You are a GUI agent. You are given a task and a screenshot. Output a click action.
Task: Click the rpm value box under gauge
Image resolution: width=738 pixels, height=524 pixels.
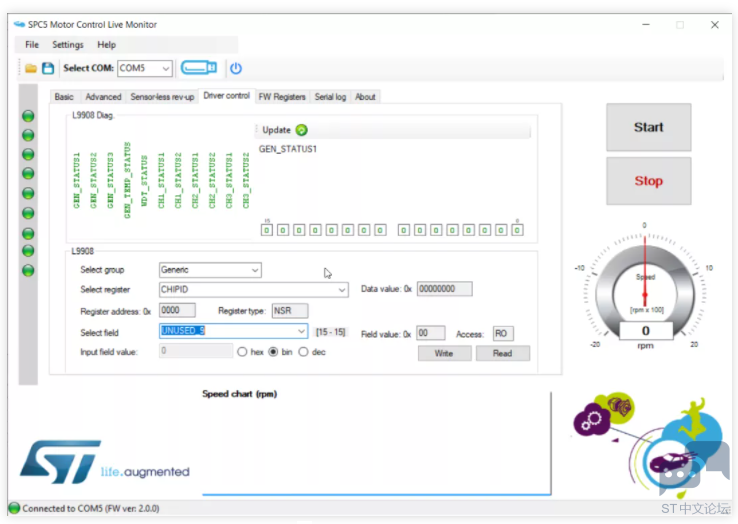(646, 331)
